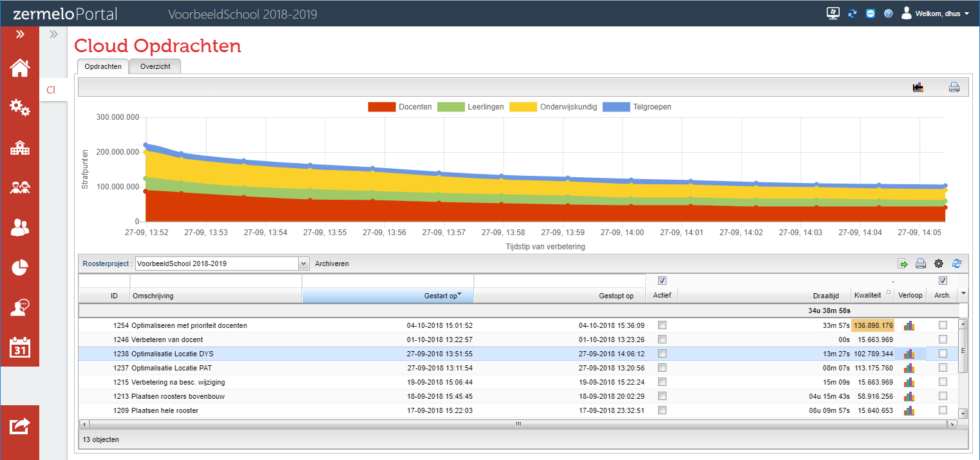The image size is (980, 460).
Task: Select the Opdrachten tab
Action: click(x=102, y=66)
